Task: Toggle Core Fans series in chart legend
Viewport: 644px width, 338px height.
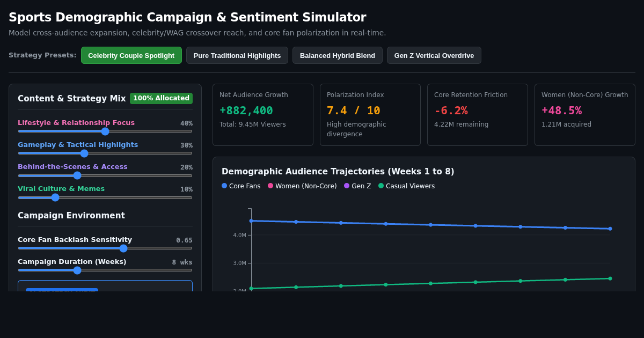Action: coord(241,186)
